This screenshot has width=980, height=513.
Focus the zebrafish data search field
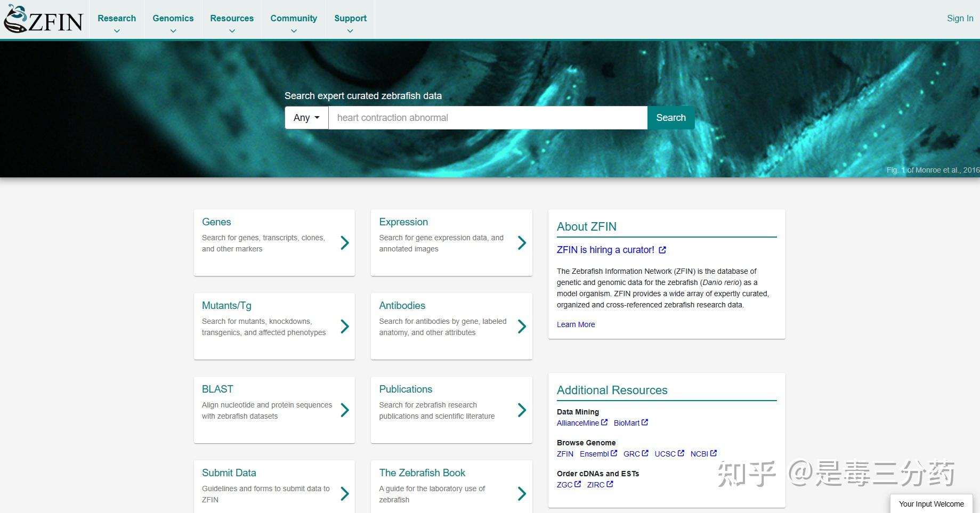point(488,118)
